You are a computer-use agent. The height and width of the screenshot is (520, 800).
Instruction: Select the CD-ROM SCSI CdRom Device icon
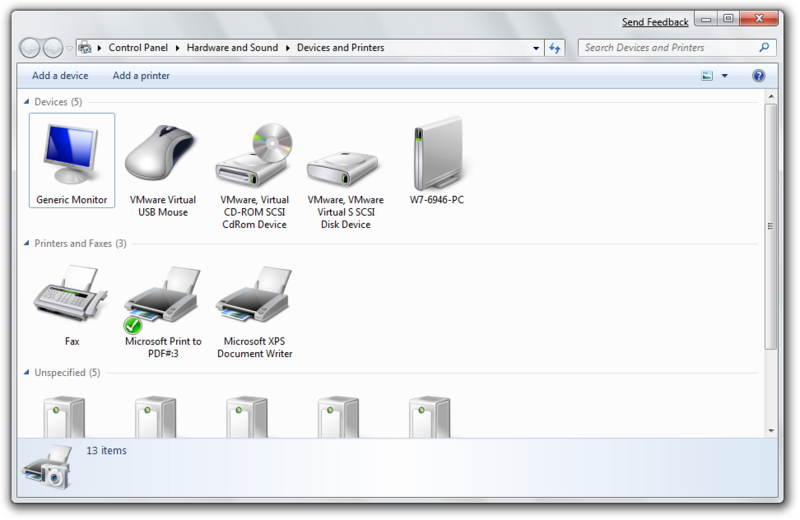click(254, 155)
